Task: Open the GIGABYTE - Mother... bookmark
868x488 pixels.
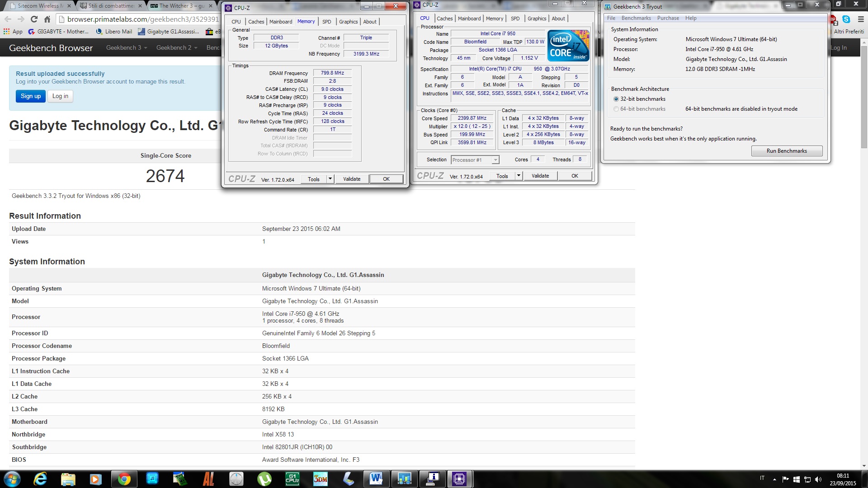Action: click(x=58, y=32)
